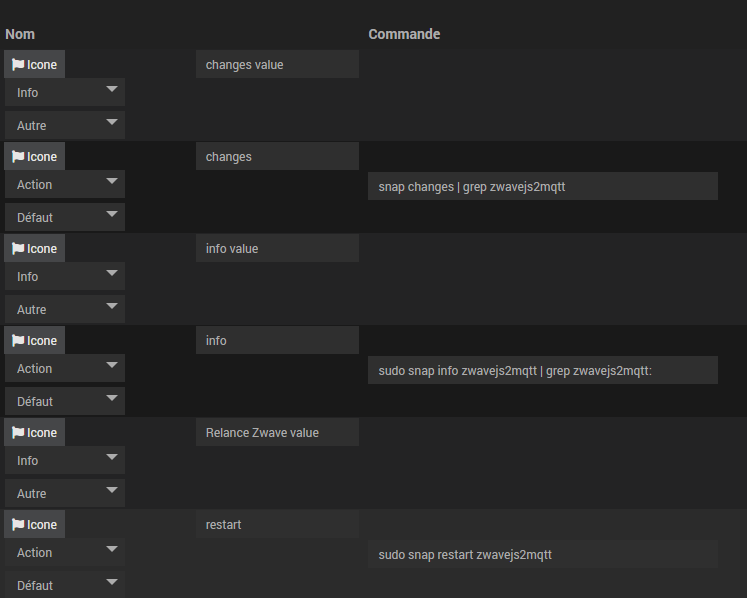The image size is (747, 598).
Task: Focus the 'sudo snap info zwavejs2mqtt' command box
Action: tap(543, 370)
